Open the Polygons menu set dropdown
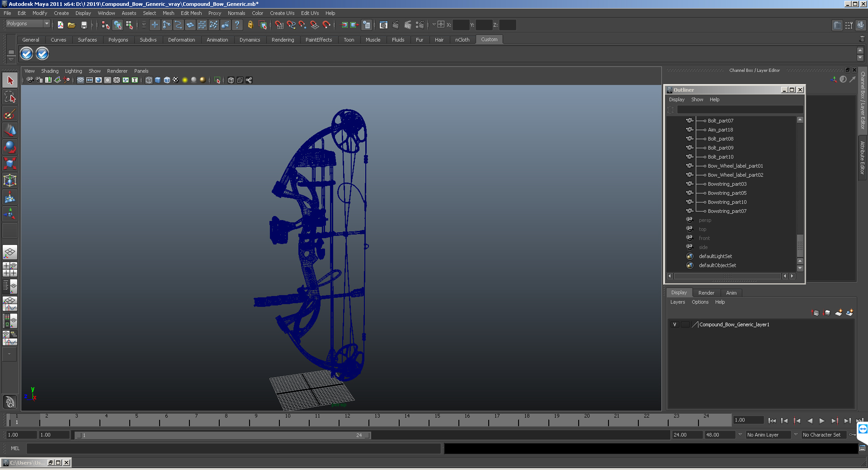 coord(28,23)
